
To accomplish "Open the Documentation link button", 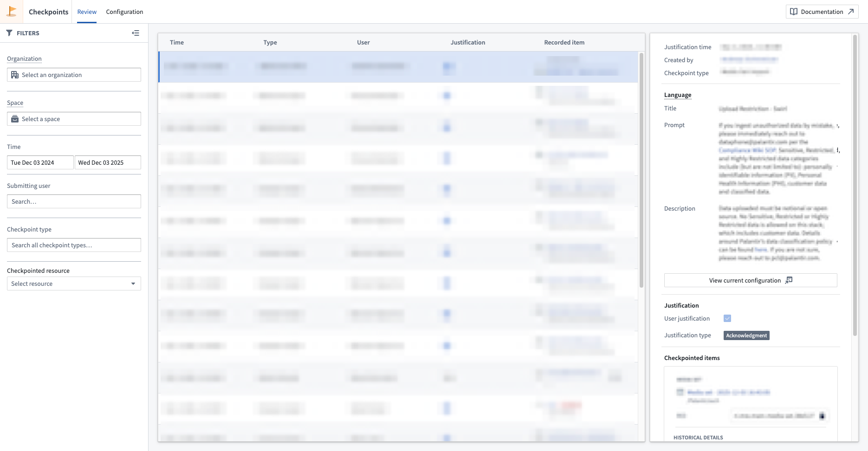I will [822, 12].
